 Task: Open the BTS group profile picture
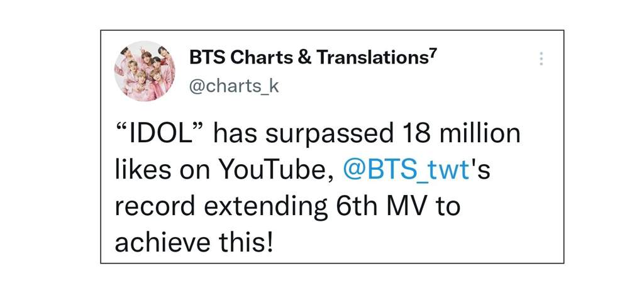[145, 71]
